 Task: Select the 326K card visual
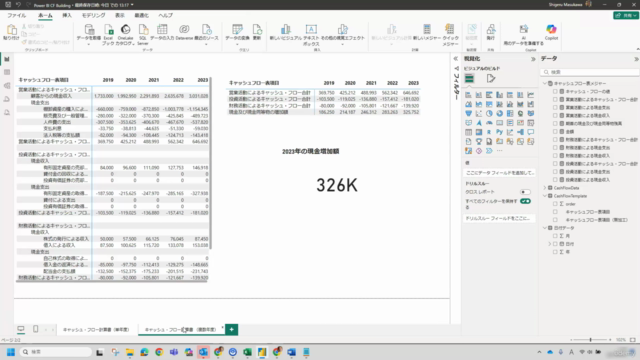tap(337, 185)
